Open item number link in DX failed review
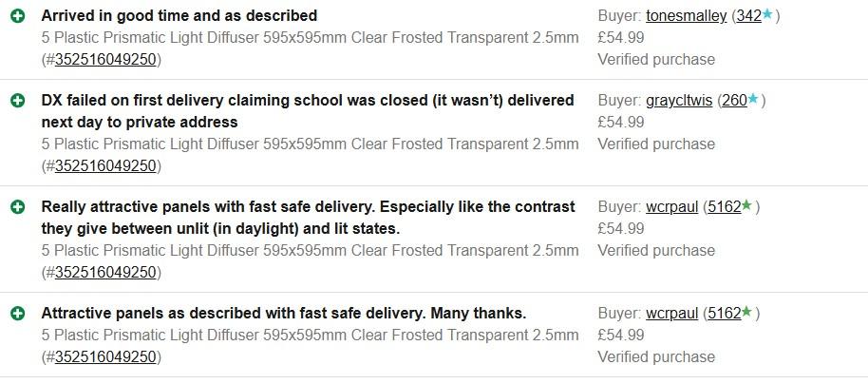The height and width of the screenshot is (384, 868). [105, 165]
